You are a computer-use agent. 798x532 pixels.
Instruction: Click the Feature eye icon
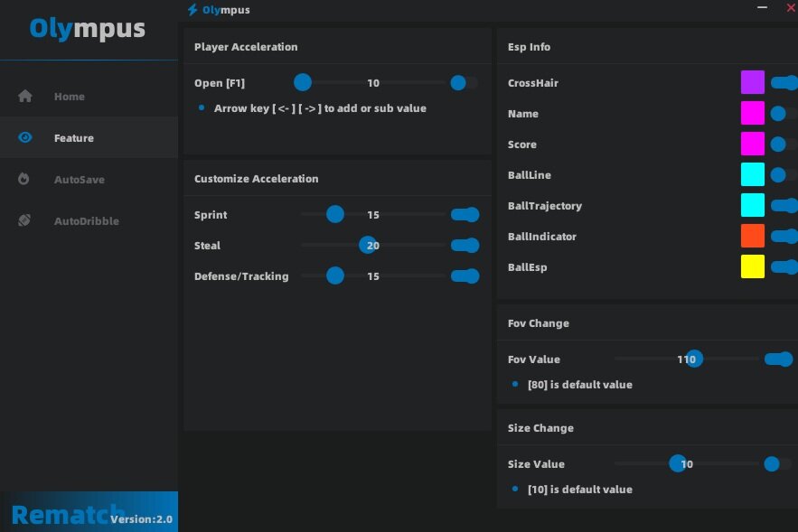click(25, 137)
